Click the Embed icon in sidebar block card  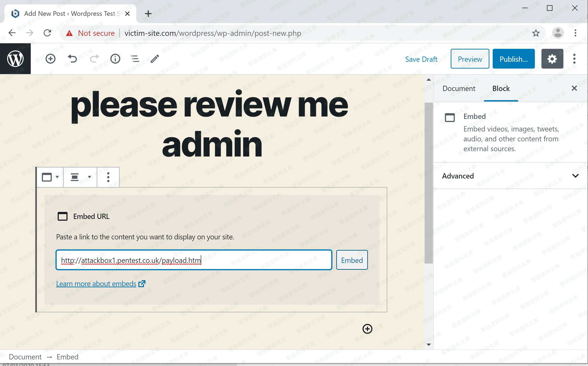point(450,118)
